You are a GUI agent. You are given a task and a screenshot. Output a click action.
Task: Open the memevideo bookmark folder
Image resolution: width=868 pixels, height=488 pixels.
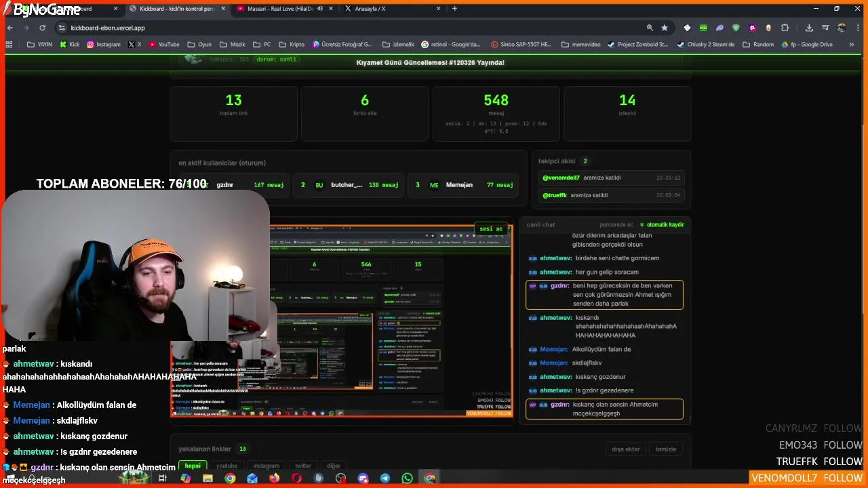(x=580, y=44)
